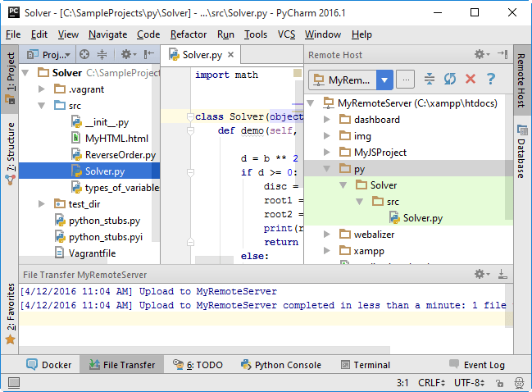Click the refresh icon in Remote Host toolbar
Image resolution: width=532 pixels, height=392 pixels.
point(450,80)
